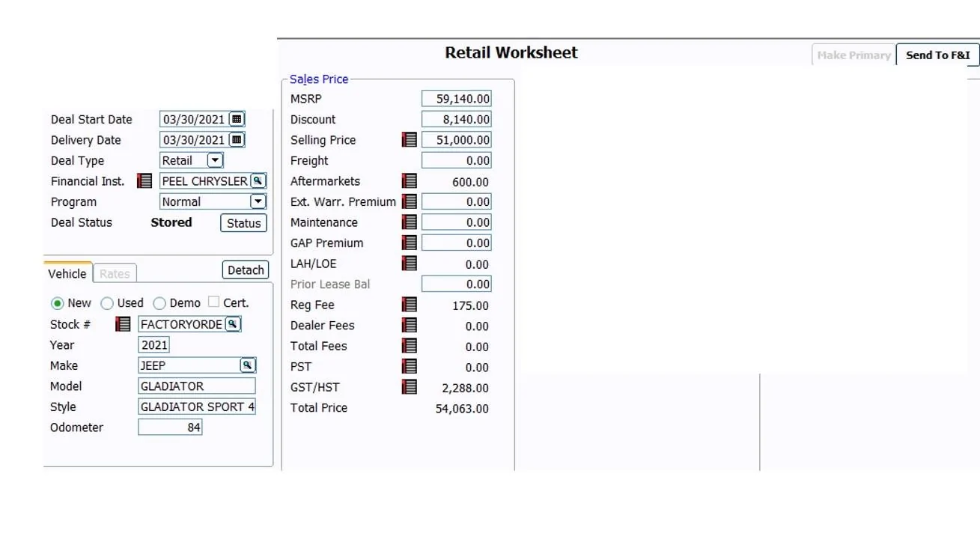Viewport: 980px width, 551px height.
Task: Click the Model field showing GLADIATOR
Action: coord(197,386)
